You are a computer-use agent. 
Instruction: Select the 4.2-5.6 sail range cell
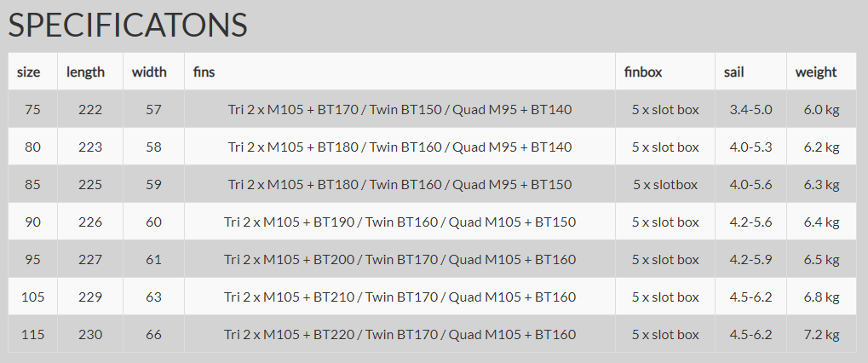[750, 222]
